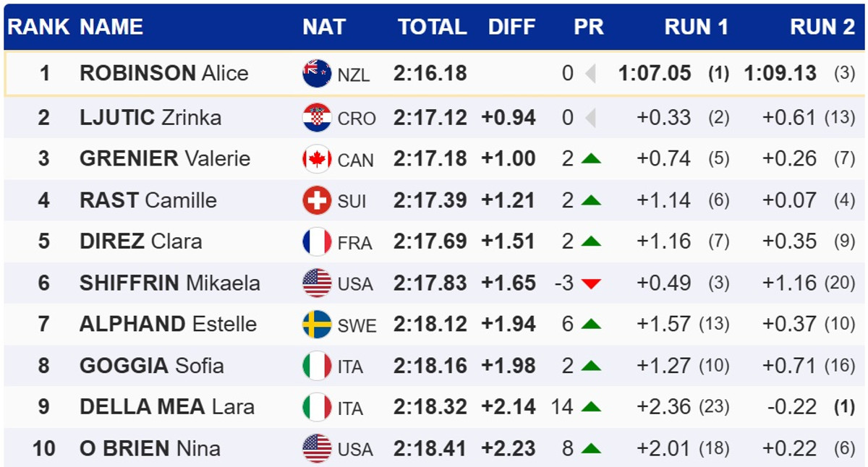Click the RANK column header
This screenshot has height=467, width=868.
pos(38,27)
